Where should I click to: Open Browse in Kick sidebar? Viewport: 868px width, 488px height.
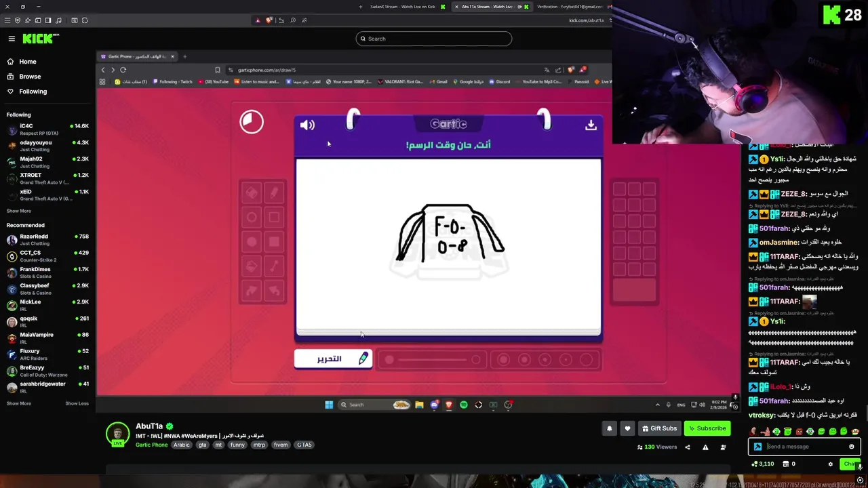[x=30, y=77]
